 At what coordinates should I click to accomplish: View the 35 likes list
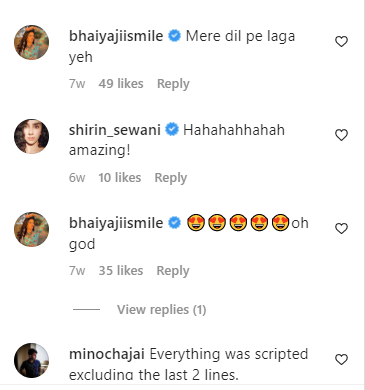pos(121,270)
